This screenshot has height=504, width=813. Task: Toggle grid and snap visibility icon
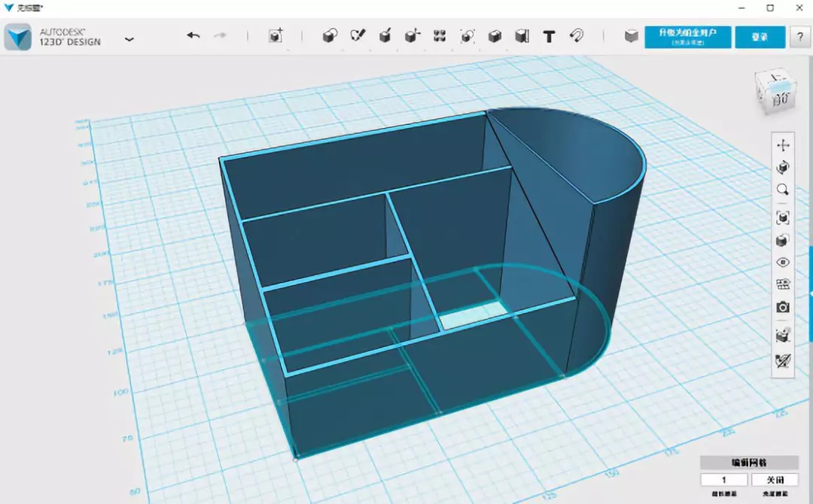tap(783, 284)
